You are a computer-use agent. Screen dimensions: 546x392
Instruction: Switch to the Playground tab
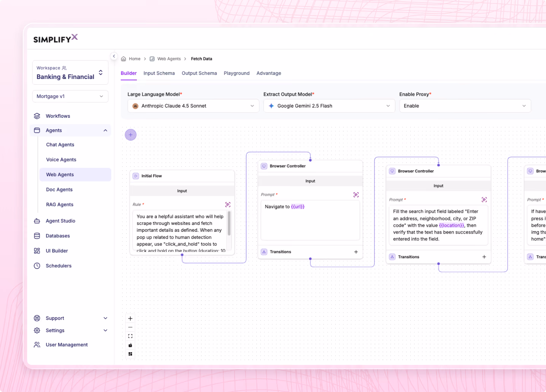[236, 73]
